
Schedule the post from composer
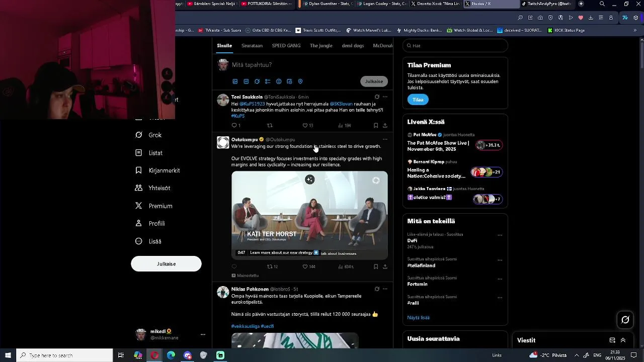[289, 81]
